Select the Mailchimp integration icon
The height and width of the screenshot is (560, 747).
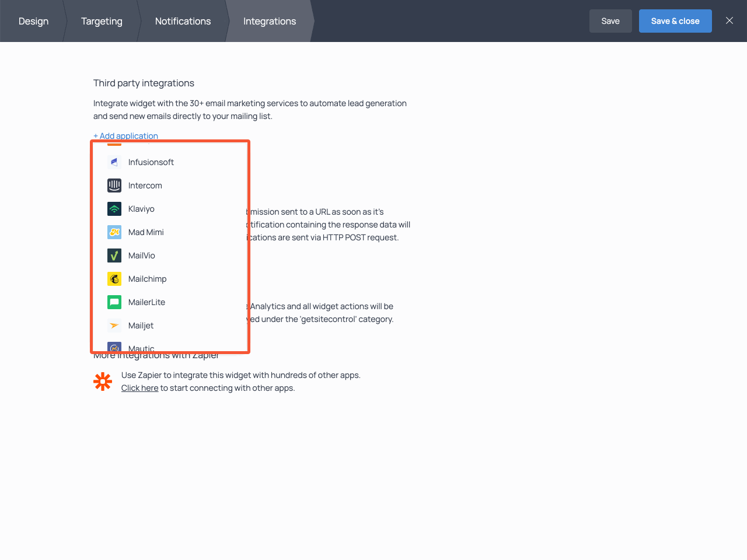[x=114, y=279]
